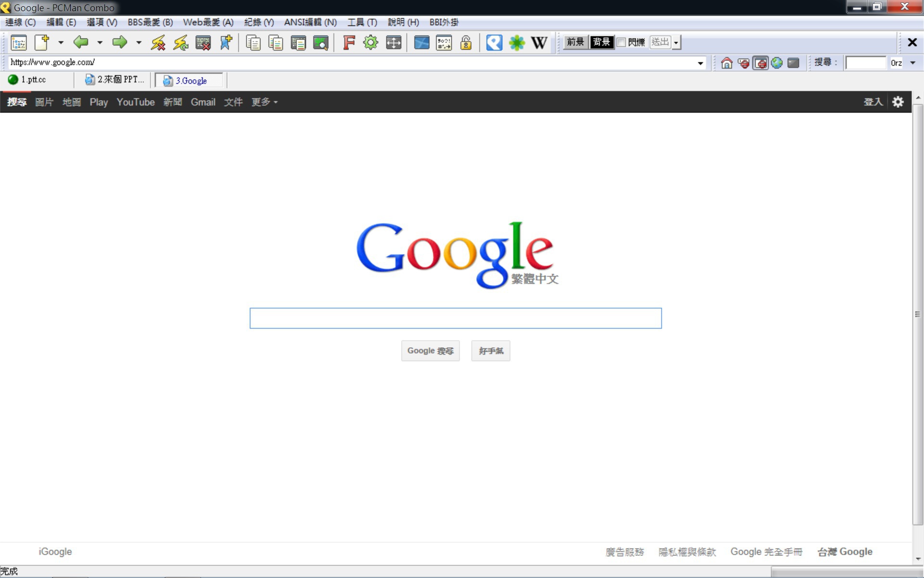Click the close connection screen icon
This screenshot has height=578, width=924.
tap(203, 43)
